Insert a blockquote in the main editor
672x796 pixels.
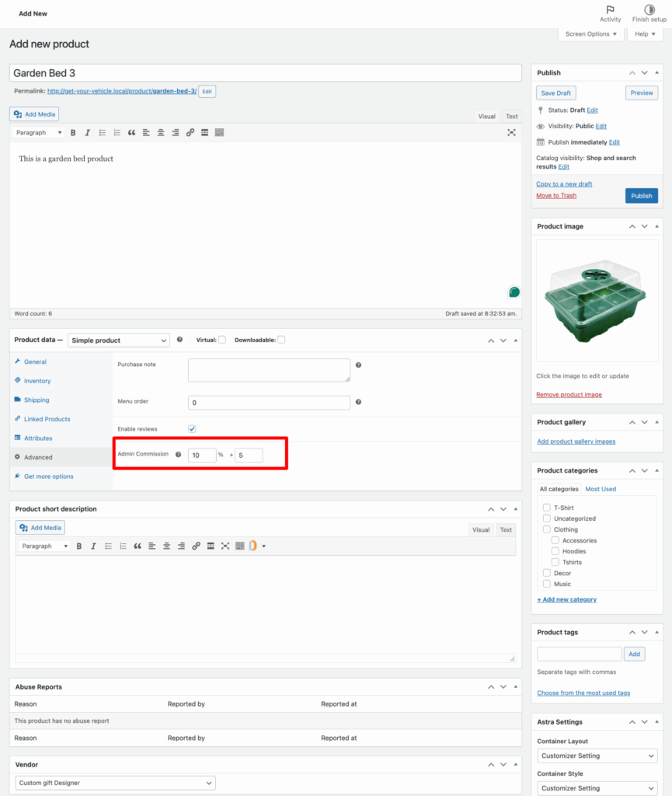coord(131,132)
